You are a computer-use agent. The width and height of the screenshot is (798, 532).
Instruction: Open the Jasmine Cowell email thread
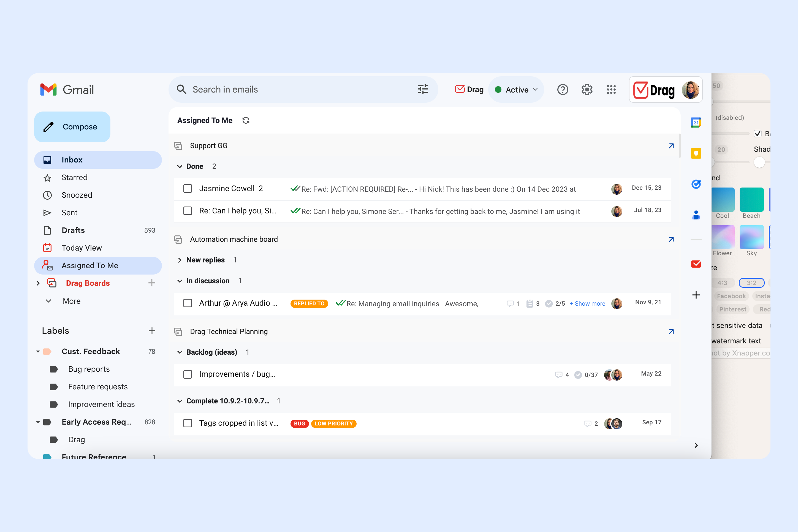tap(422, 189)
